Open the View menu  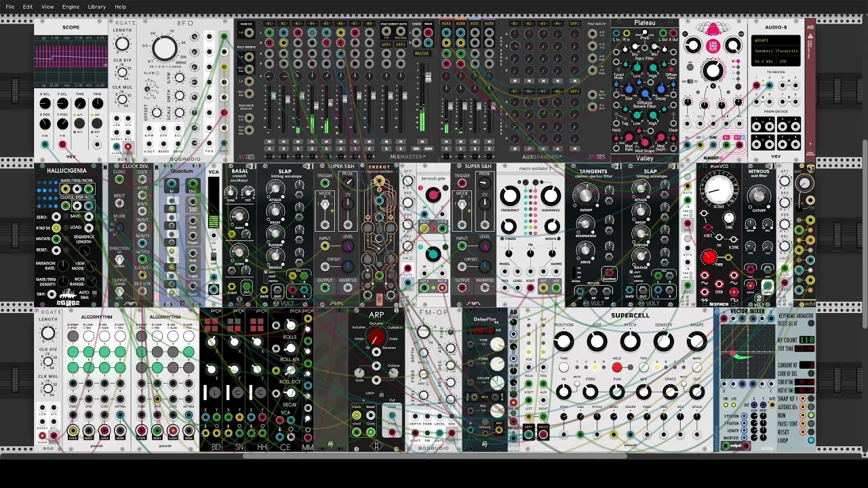pos(47,7)
